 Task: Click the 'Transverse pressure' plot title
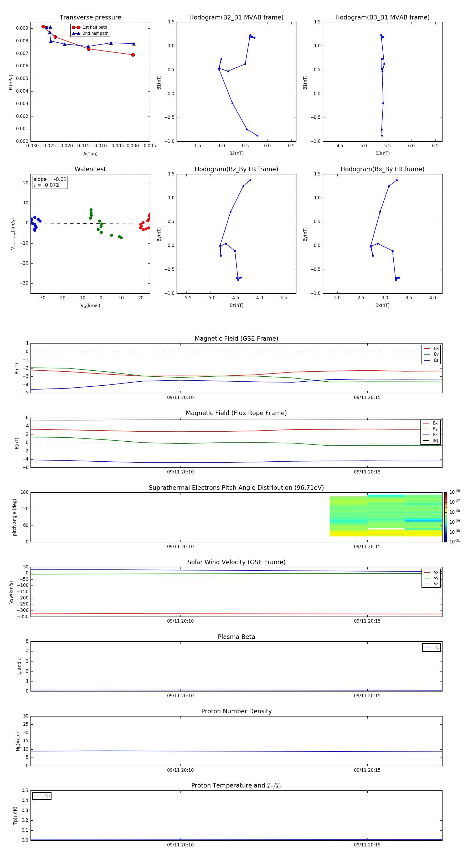90,18
